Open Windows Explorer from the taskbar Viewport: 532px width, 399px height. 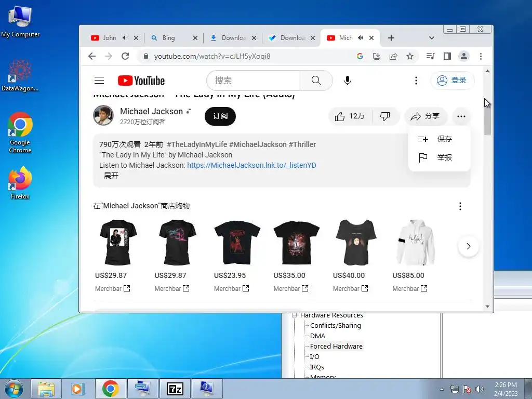click(x=46, y=389)
